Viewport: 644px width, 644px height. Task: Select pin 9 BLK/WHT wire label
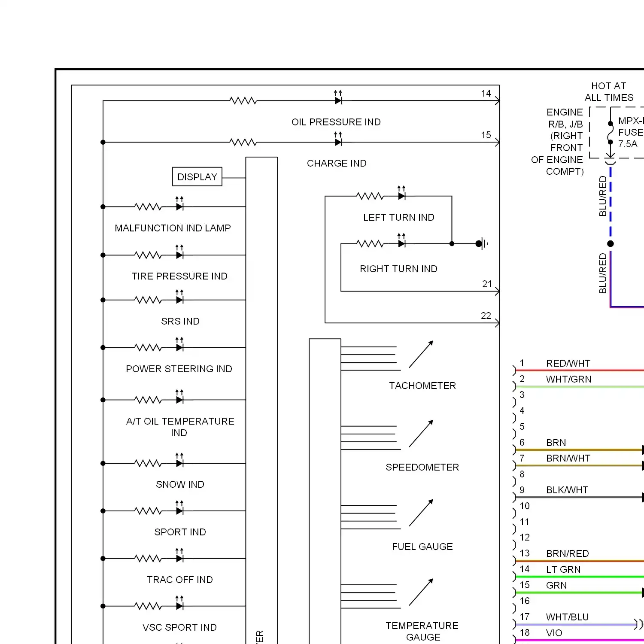tap(567, 490)
